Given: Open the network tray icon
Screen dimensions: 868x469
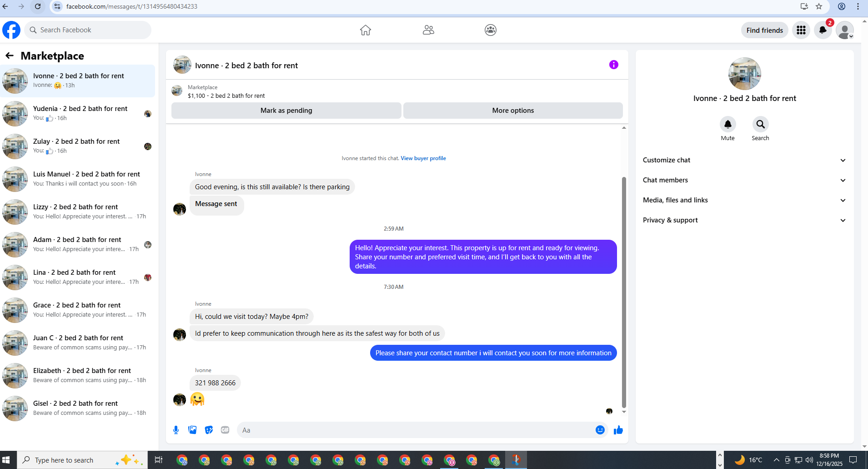Looking at the screenshot, I should coord(798,460).
